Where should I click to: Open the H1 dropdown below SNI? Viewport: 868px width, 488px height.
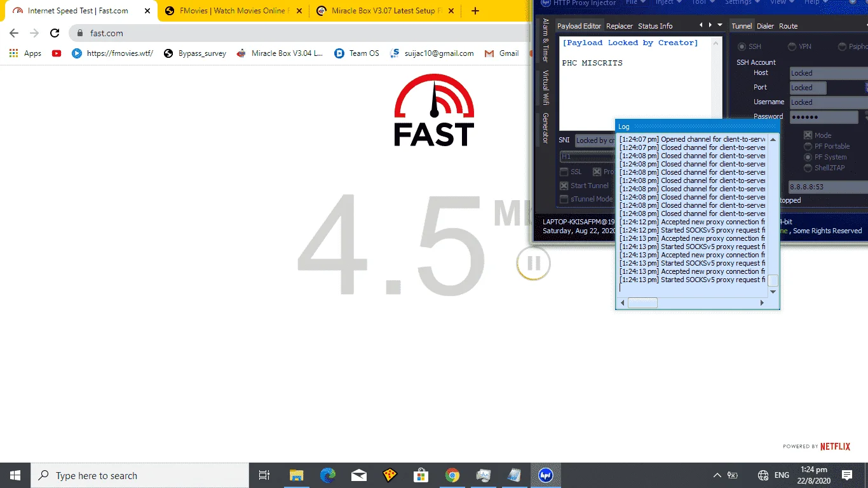(587, 156)
